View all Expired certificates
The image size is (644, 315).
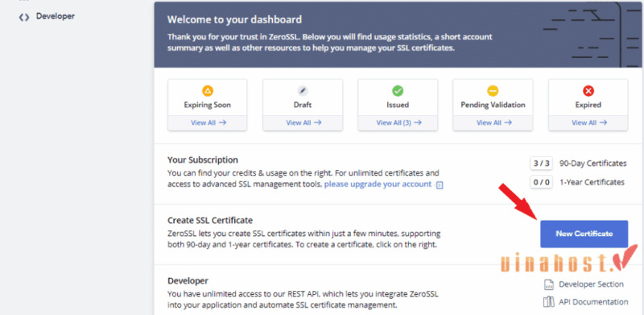coord(589,122)
